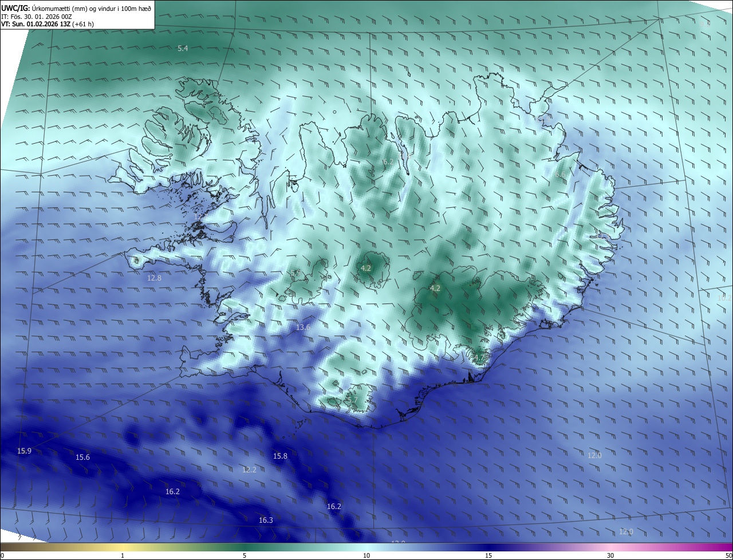
Task: Click the colorbar tick label 5
Action: click(245, 555)
